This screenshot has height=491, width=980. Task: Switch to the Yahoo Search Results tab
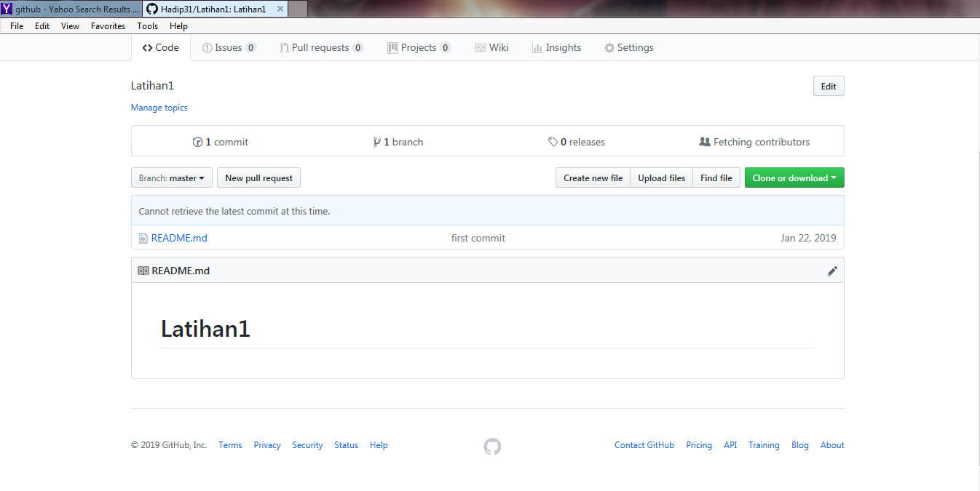point(71,9)
